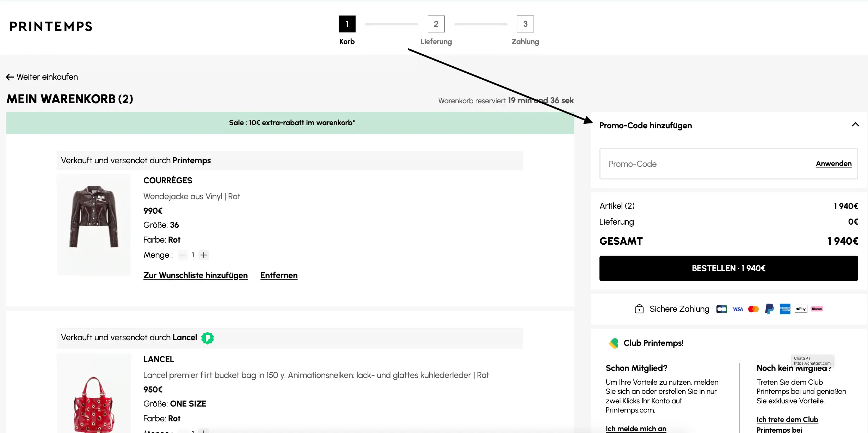
Task: Remove the Courrèges jacket with Entfernen
Action: [x=279, y=275]
